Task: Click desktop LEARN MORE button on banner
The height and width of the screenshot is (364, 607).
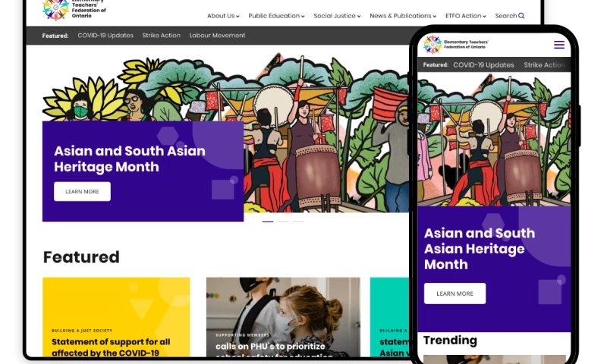Action: tap(82, 191)
